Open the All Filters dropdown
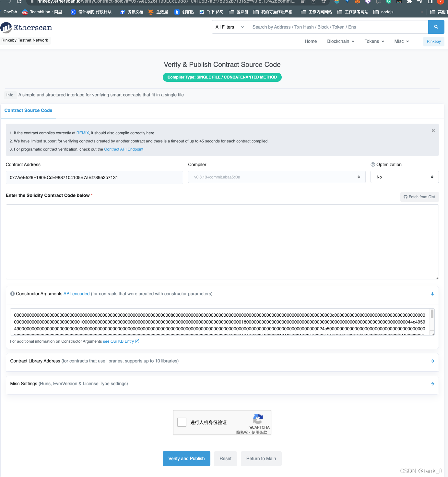Image resolution: width=448 pixels, height=477 pixels. [230, 27]
